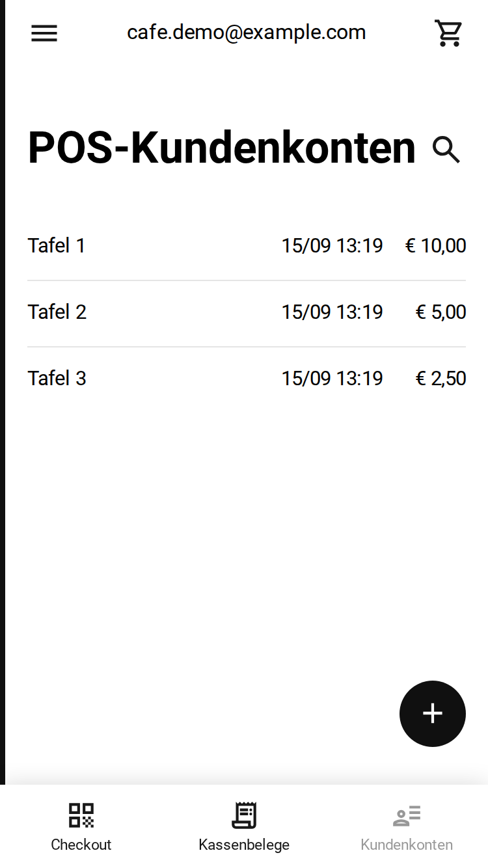Image resolution: width=488 pixels, height=868 pixels.
Task: Click the € 10,00 amount of Tafel 1
Action: [436, 246]
